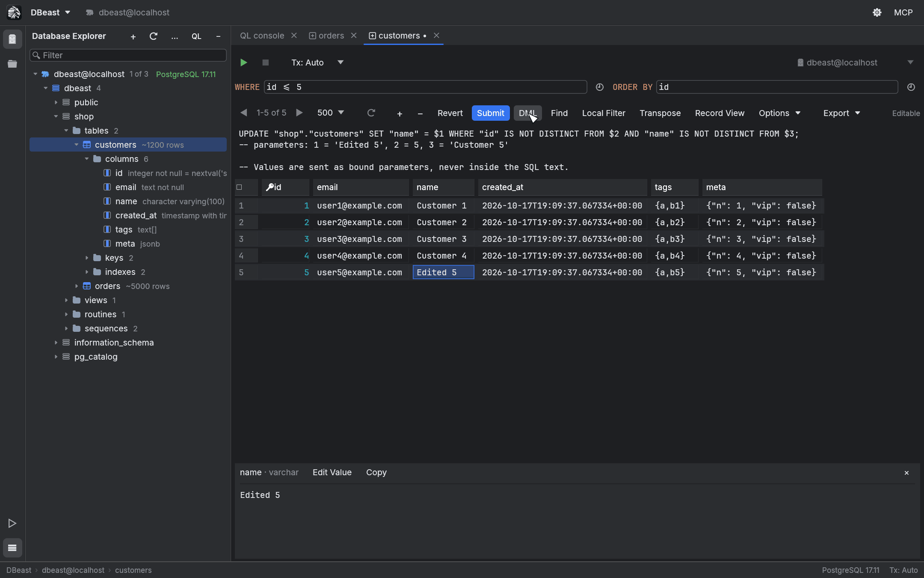Open the folder icon in left sidebar
This screenshot has width=924, height=578.
(12, 64)
